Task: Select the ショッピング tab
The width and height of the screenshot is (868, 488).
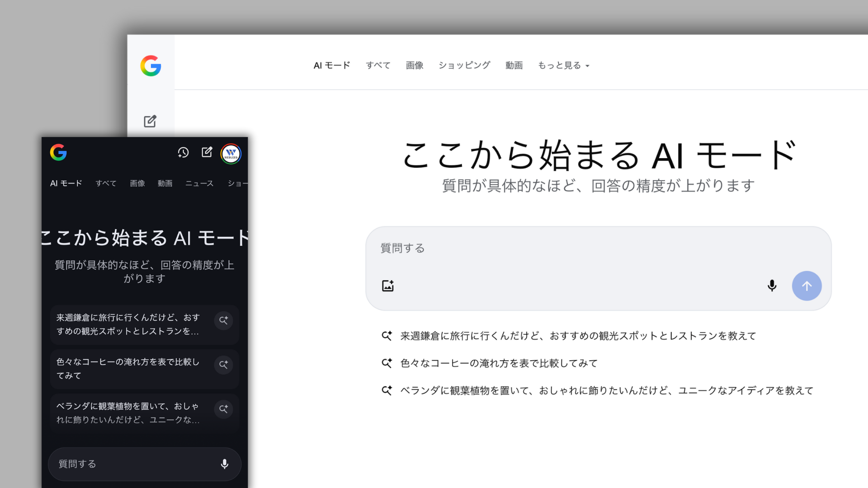Action: (x=464, y=66)
